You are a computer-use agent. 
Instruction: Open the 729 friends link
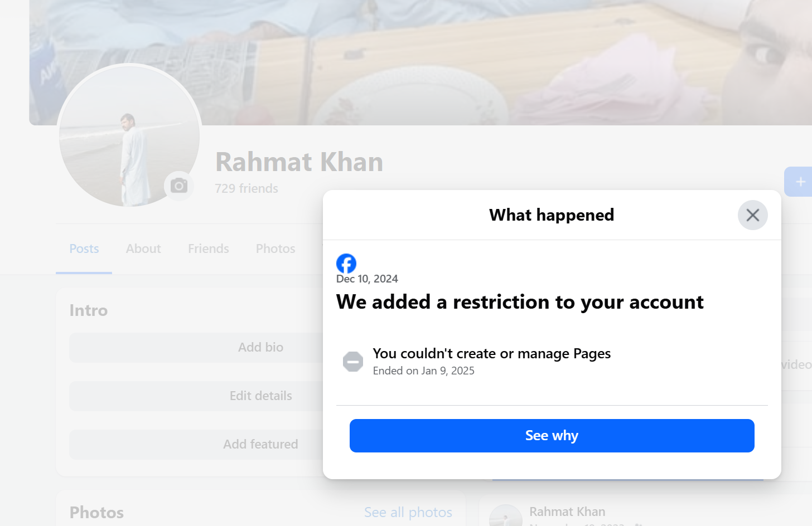click(x=246, y=188)
